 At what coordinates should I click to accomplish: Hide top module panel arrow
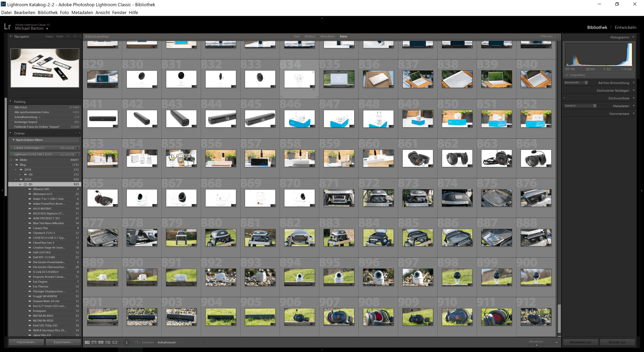322,18
